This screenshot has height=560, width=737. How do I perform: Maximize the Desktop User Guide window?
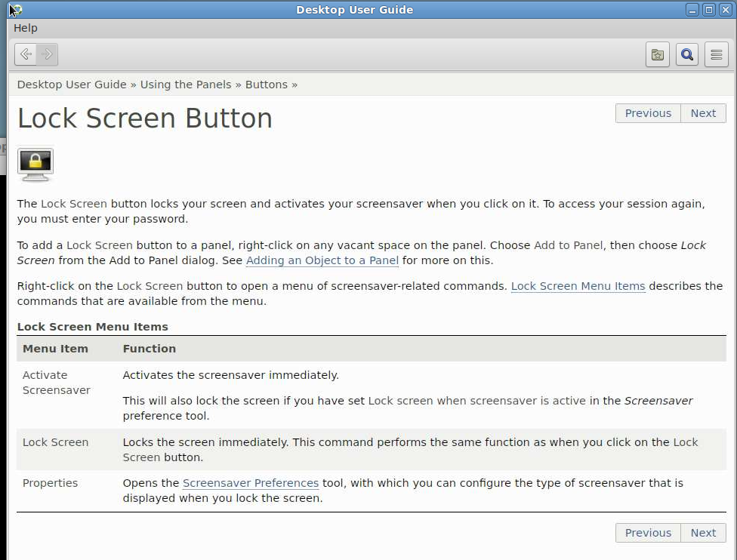tap(708, 10)
